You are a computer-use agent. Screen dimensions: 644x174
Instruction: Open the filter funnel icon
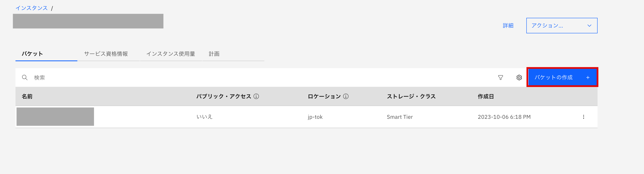[x=501, y=78]
